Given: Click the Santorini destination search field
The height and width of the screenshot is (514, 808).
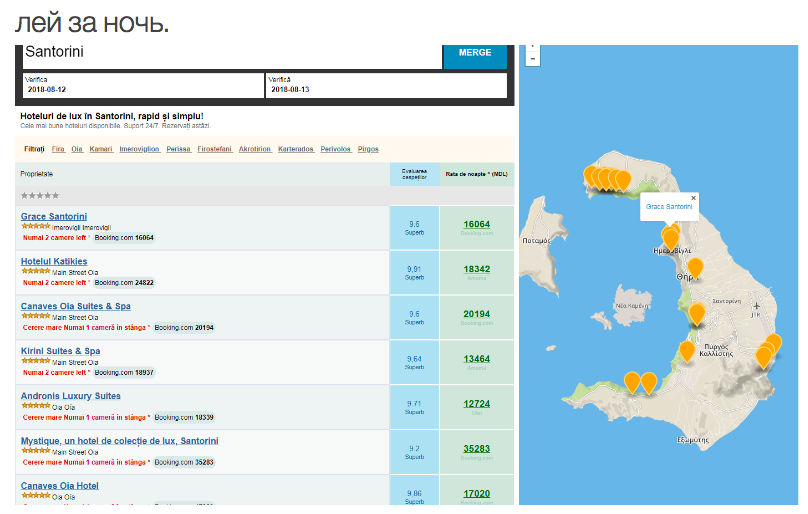Looking at the screenshot, I should [x=232, y=55].
